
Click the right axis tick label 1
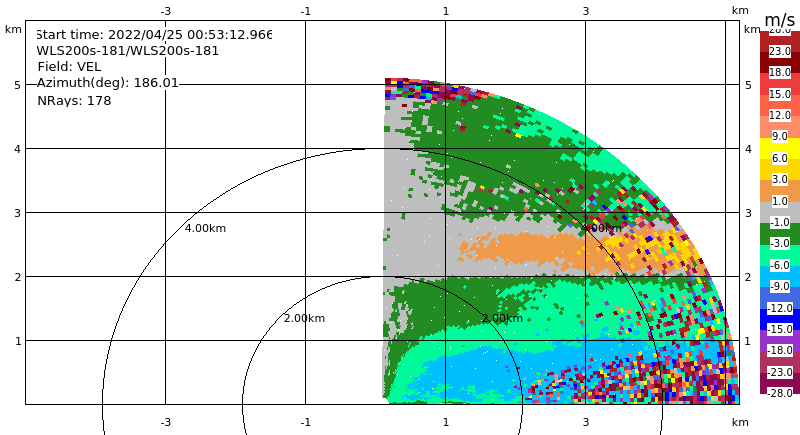[748, 341]
